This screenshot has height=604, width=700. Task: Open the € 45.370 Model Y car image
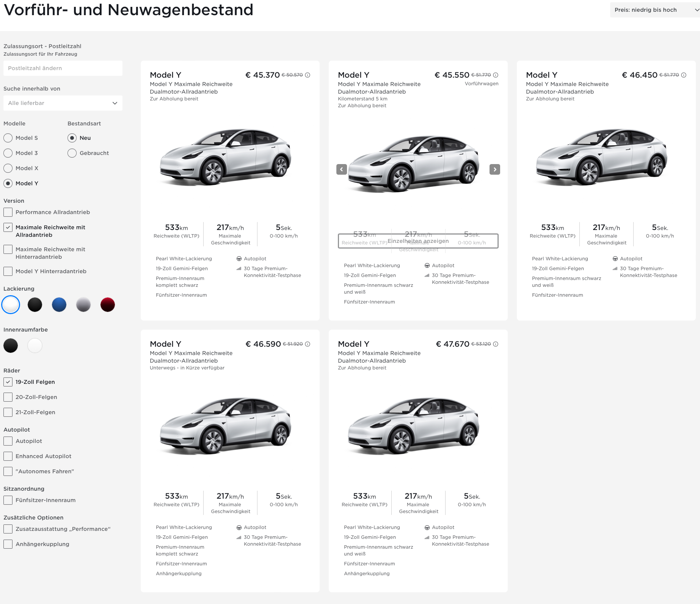[x=226, y=157]
